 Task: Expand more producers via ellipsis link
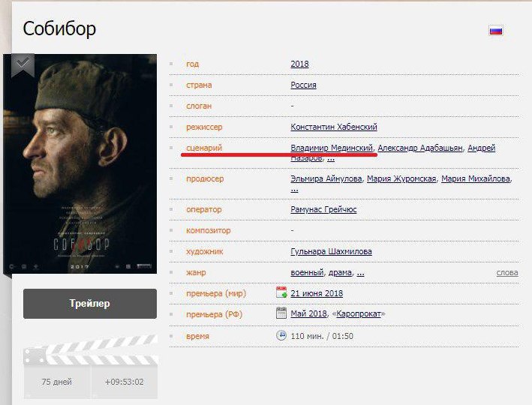coord(294,189)
